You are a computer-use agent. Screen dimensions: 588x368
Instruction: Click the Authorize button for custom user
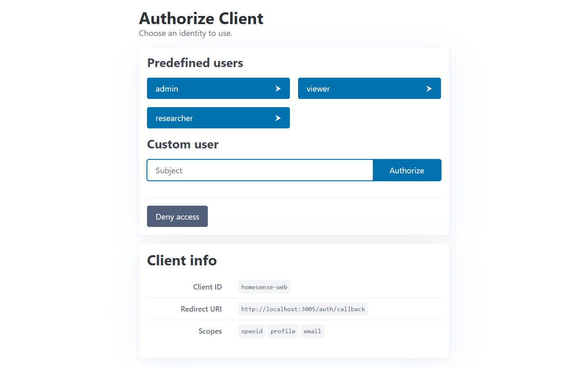pos(407,170)
